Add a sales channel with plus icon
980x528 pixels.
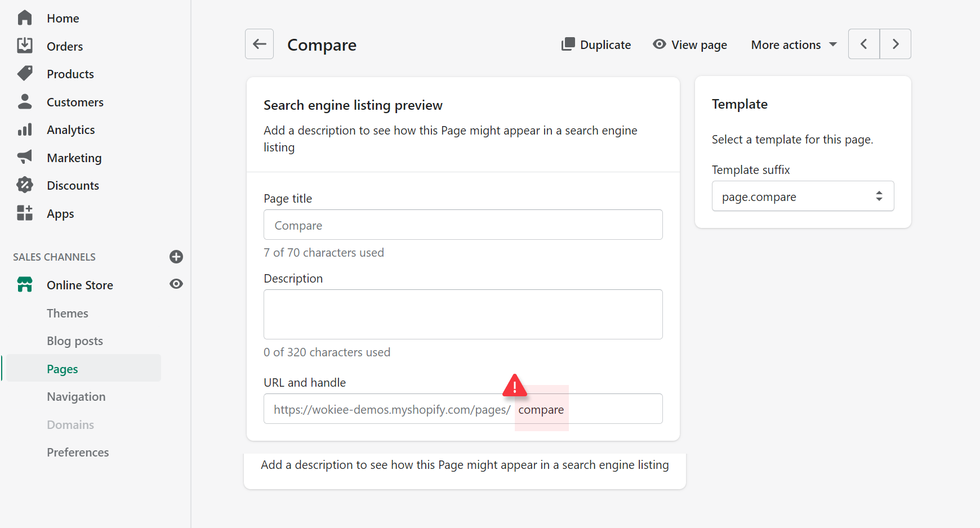(176, 257)
